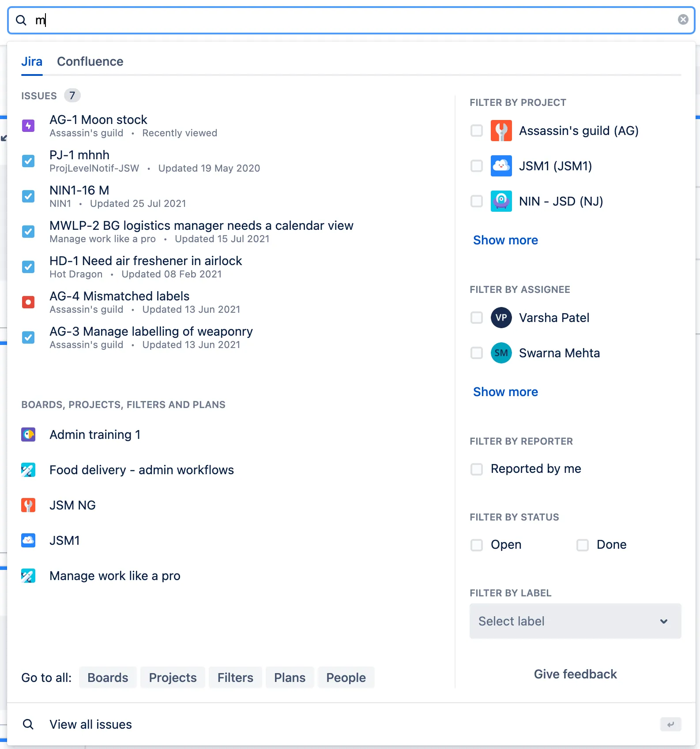
Task: Open AG-4 Mismatched labels issue
Action: (x=119, y=296)
